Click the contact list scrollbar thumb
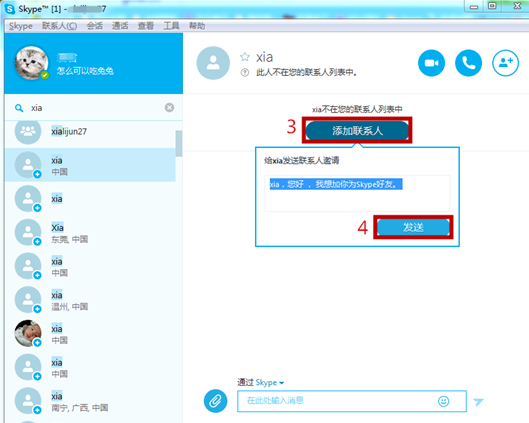 click(179, 143)
